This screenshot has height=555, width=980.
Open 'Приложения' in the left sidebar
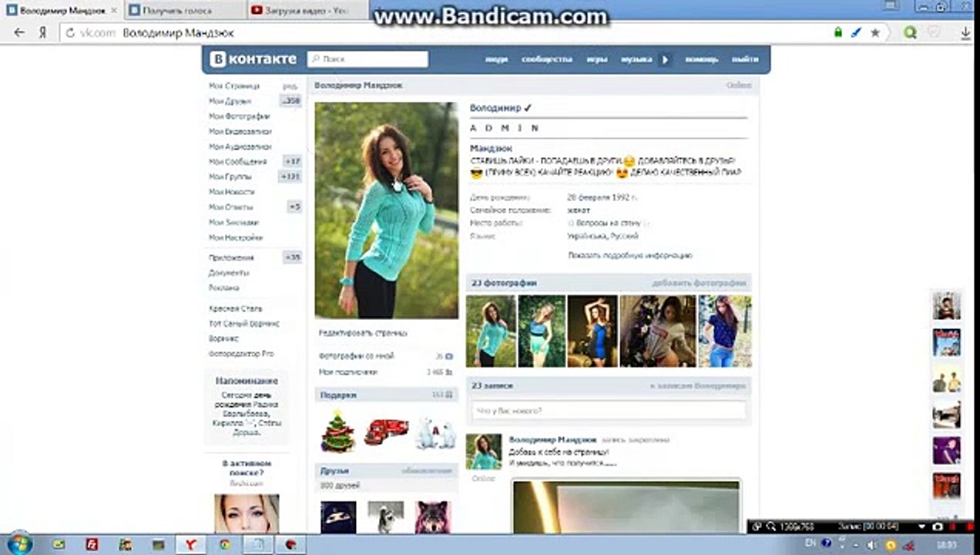pyautogui.click(x=230, y=257)
